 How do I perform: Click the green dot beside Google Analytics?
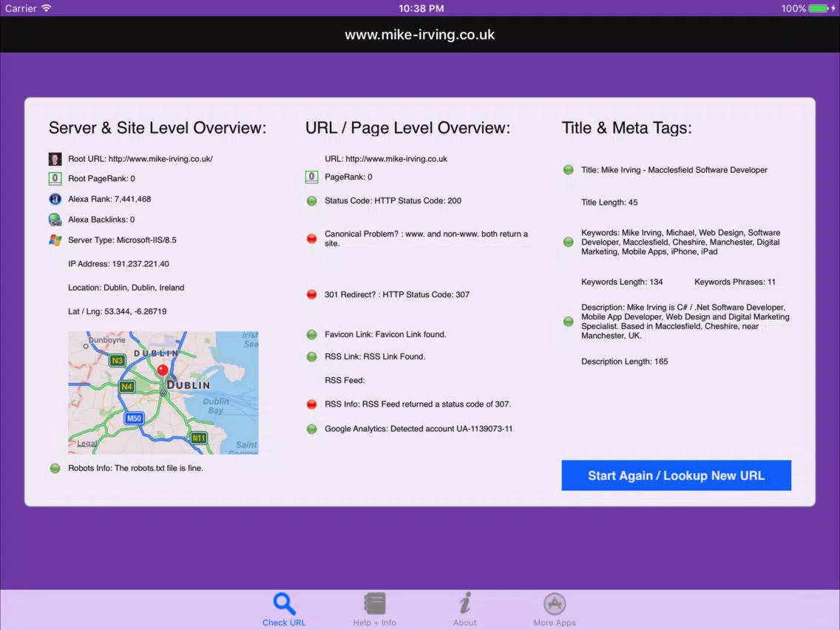[312, 429]
